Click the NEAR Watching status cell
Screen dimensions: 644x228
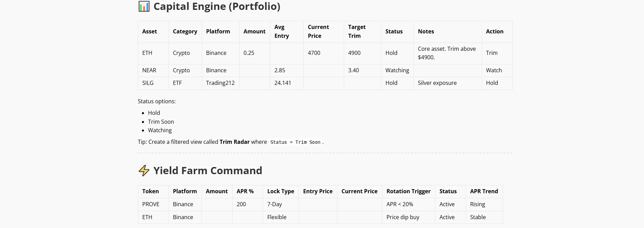coord(397,71)
